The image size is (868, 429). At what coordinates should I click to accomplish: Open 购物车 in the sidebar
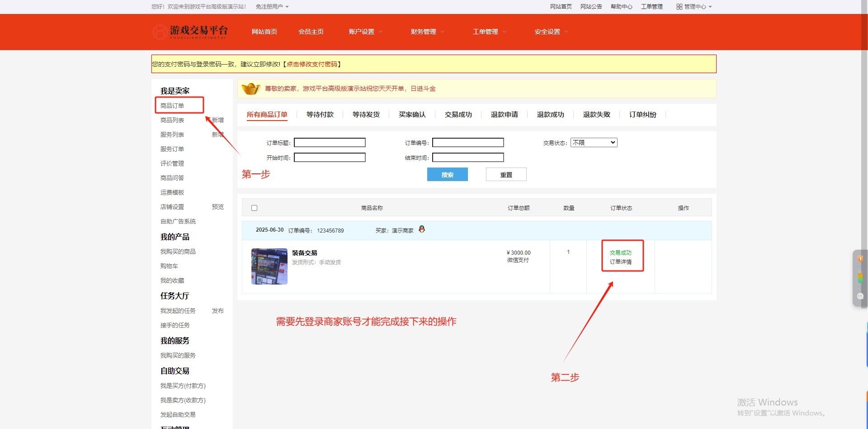169,266
